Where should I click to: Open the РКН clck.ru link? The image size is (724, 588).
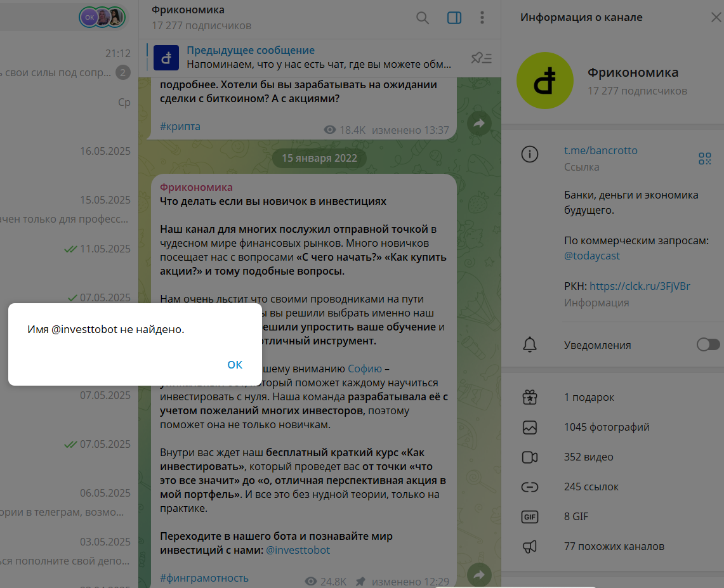(640, 286)
